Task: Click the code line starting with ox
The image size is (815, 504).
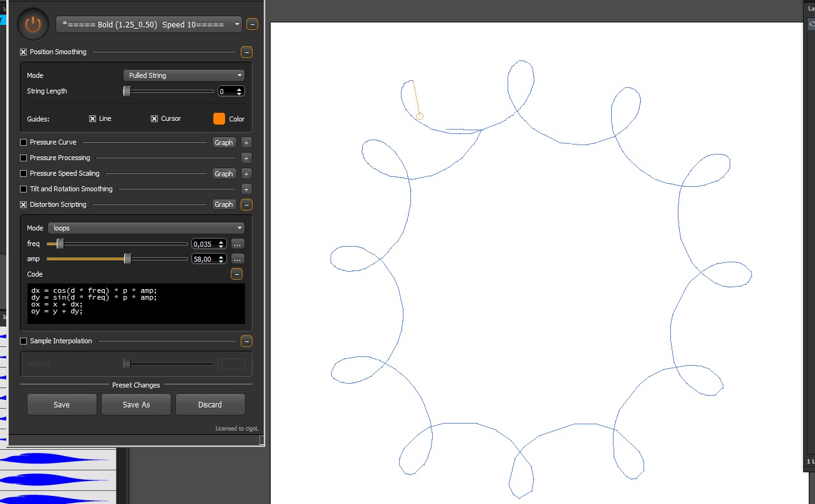Action: 57,304
